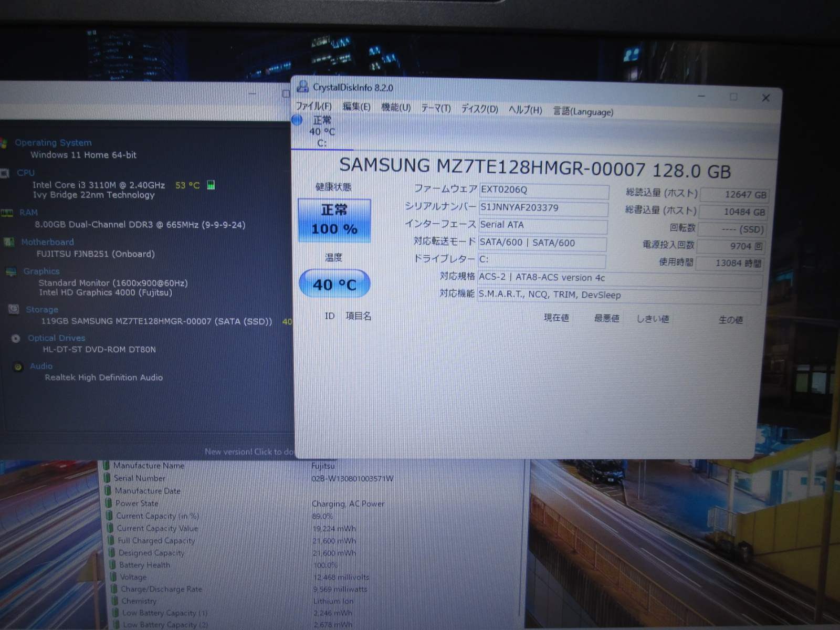
Task: Click the HL-DT-ST DVD-ROM DT80N text
Action: [99, 349]
